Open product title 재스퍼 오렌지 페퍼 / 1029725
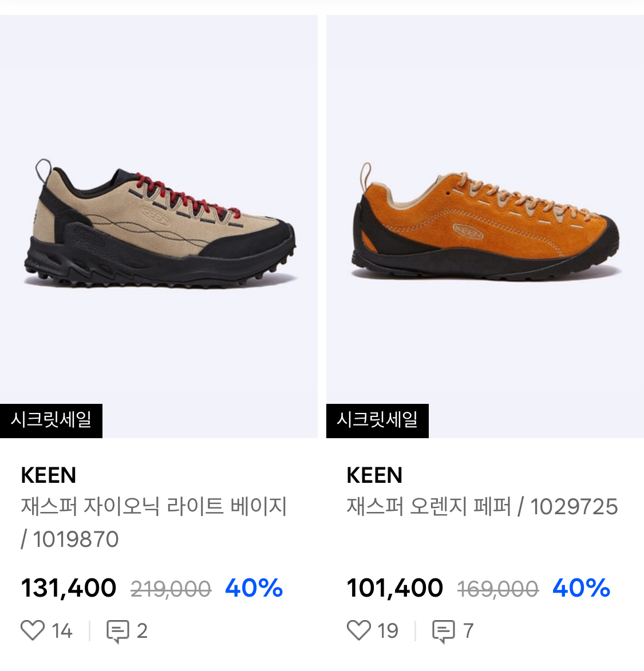The image size is (644, 671). coord(482,507)
